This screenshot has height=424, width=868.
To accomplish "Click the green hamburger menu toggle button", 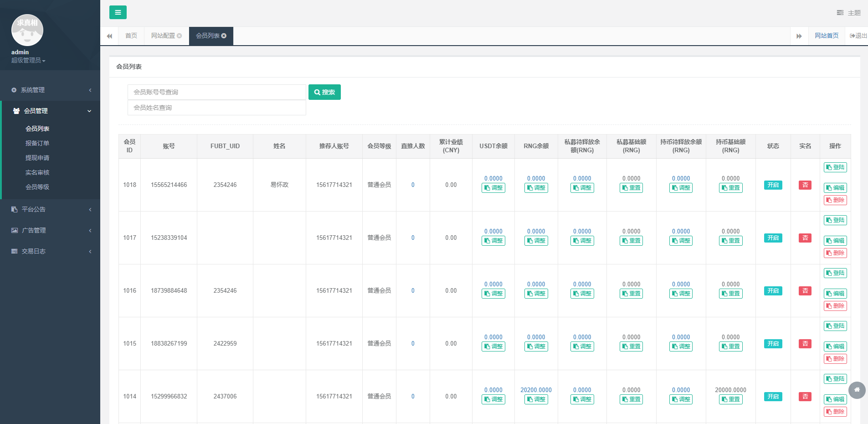I will tap(118, 12).
